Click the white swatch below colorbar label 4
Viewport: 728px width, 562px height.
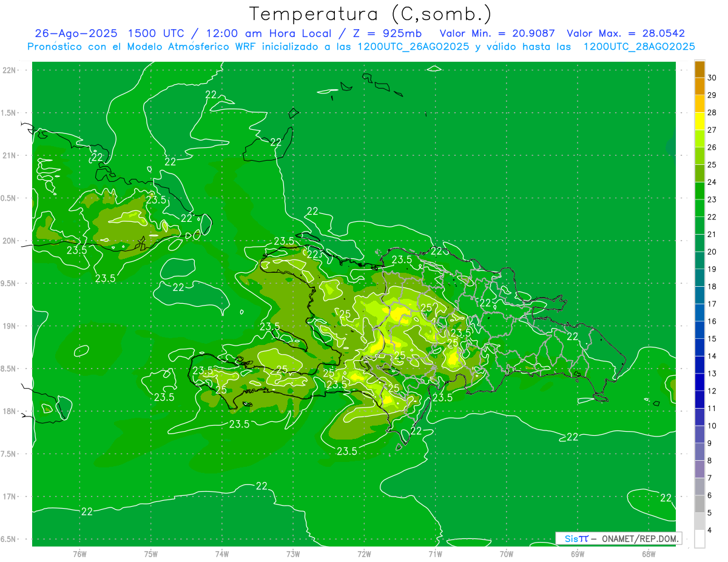[699, 539]
